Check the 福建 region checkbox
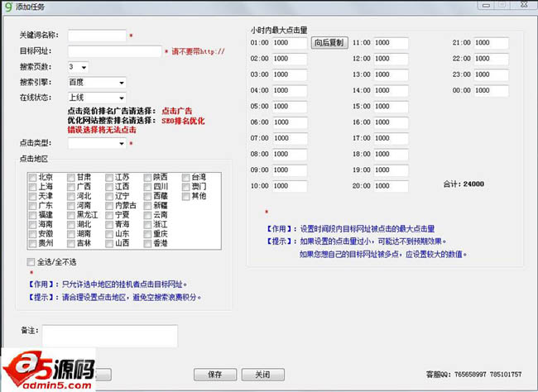 pos(33,215)
